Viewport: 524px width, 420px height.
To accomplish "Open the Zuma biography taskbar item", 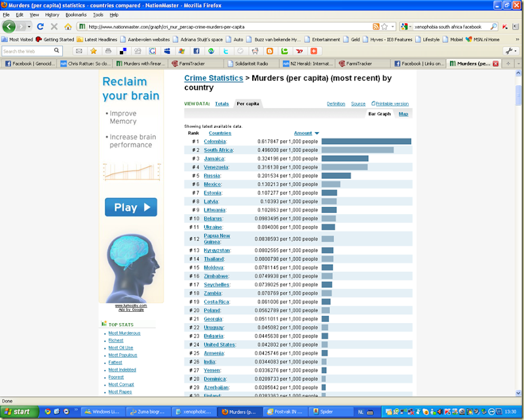I will tap(149, 412).
